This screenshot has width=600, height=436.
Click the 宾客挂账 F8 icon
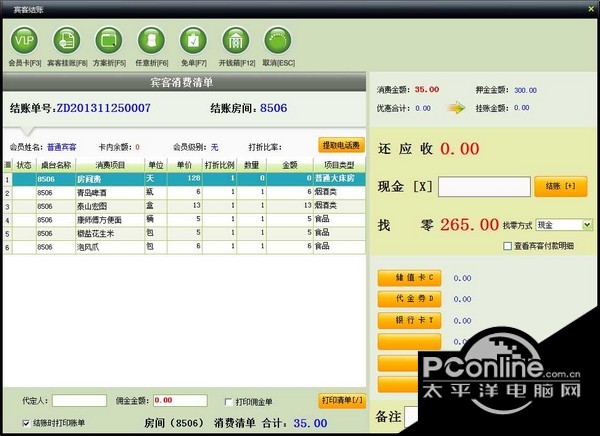point(67,41)
